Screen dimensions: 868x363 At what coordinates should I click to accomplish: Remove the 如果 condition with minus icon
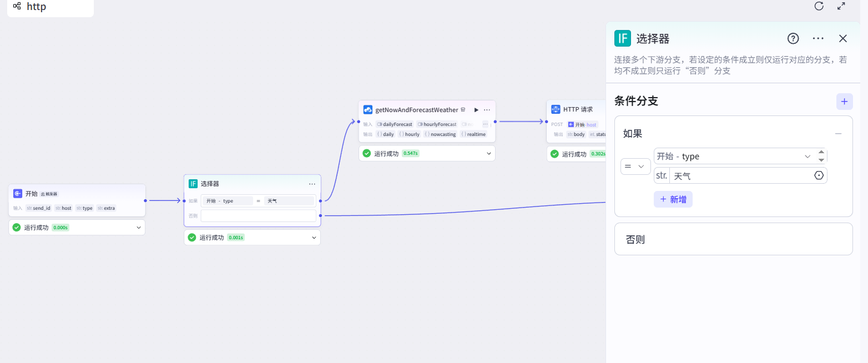click(838, 134)
